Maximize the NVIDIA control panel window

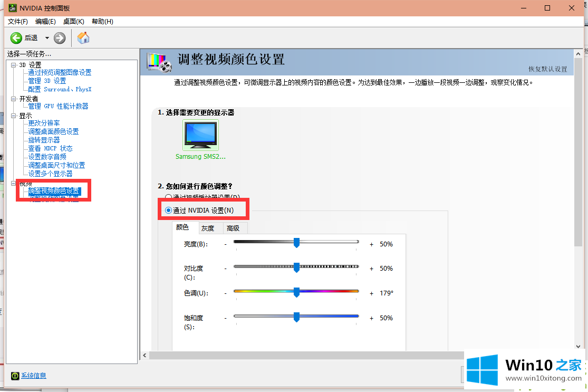tap(547, 8)
